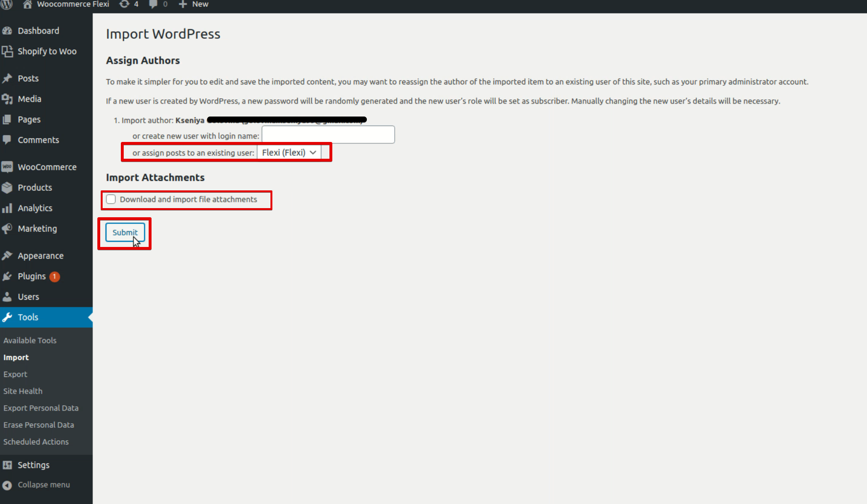Screen dimensions: 867x504
Task: Open the comments bubble icon in admin bar
Action: click(153, 4)
